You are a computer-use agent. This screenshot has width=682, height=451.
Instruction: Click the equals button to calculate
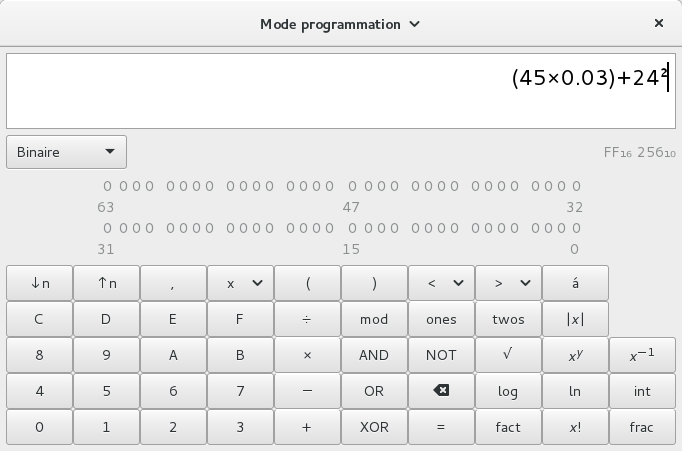(x=441, y=427)
